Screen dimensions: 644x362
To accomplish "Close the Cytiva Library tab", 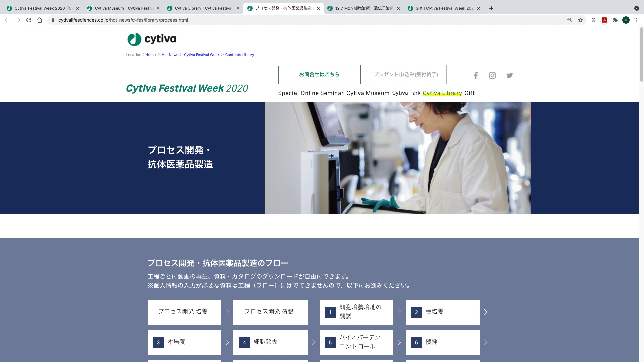I will [238, 8].
